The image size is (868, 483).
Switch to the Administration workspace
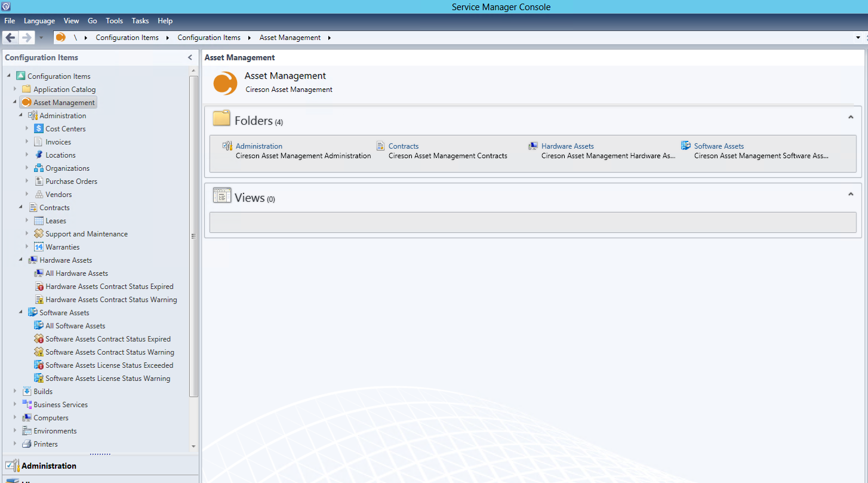click(99, 466)
